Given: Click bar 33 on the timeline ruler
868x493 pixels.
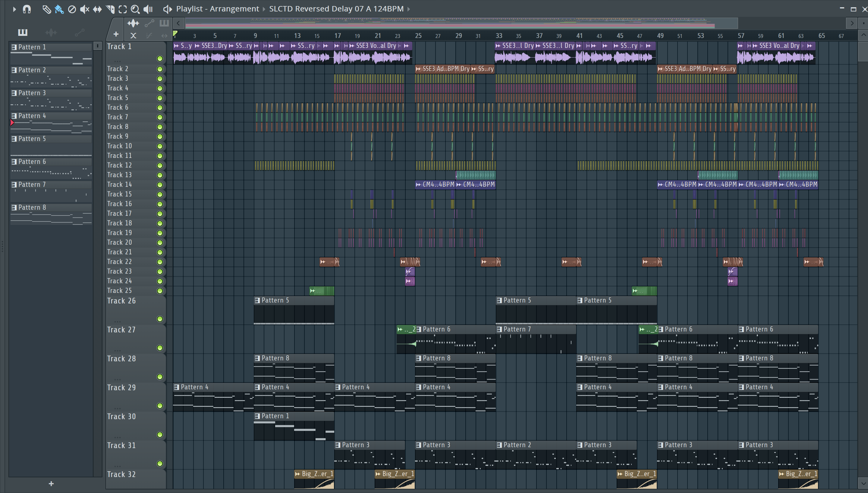Looking at the screenshot, I should pos(499,36).
